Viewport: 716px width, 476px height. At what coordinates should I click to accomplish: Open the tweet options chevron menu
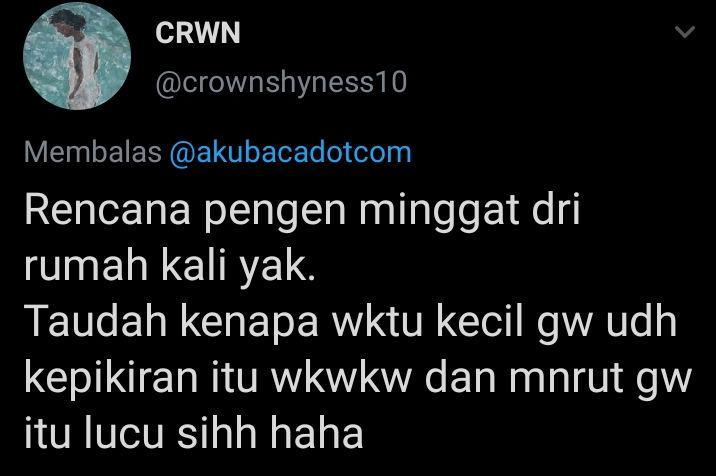point(684,32)
